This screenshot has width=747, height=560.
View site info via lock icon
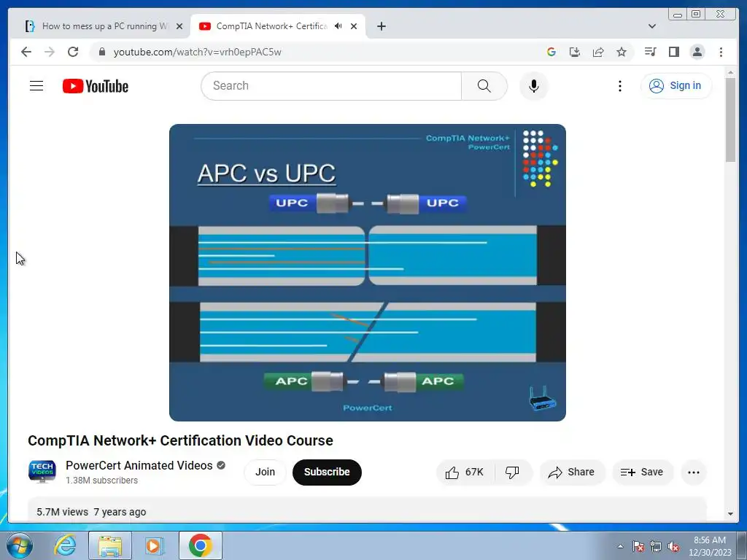[x=102, y=52]
